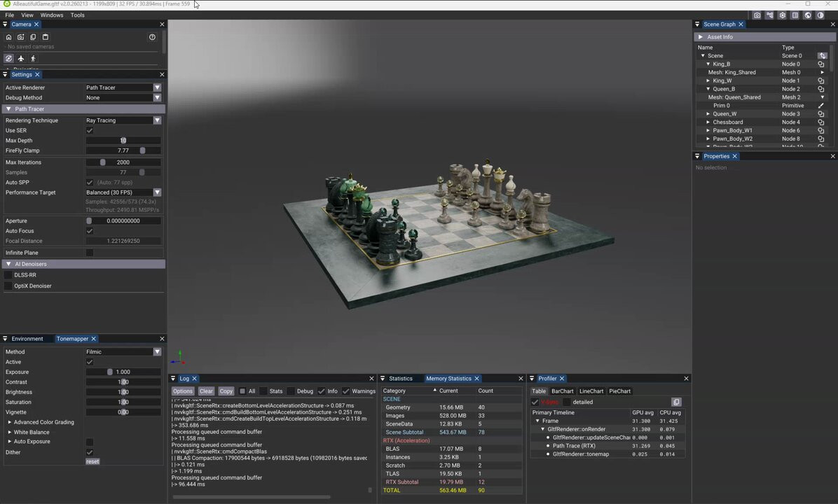Click the settings gear icon in top toolbar
Viewport: 838px width, 504px height.
tap(783, 15)
